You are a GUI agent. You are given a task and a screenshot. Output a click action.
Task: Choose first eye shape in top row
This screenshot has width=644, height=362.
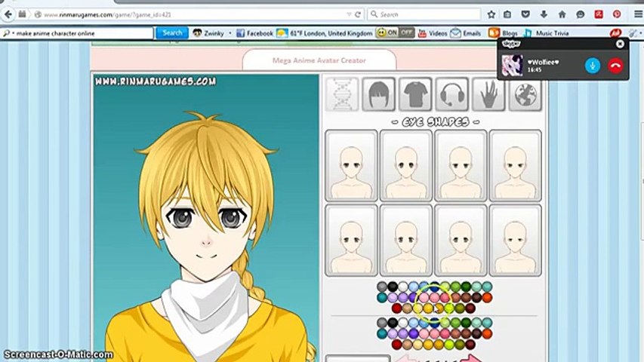351,166
